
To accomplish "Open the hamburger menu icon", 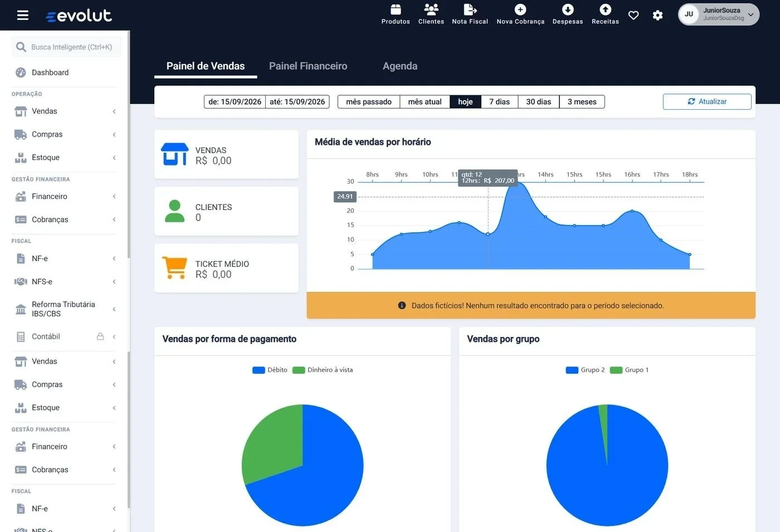I will [23, 15].
